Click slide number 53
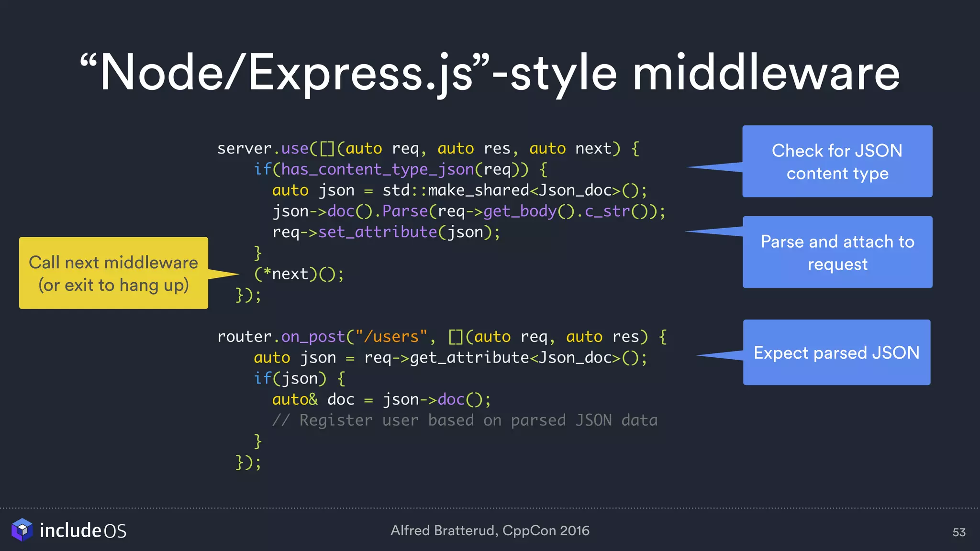Viewport: 980px width, 551px height. coord(958,532)
